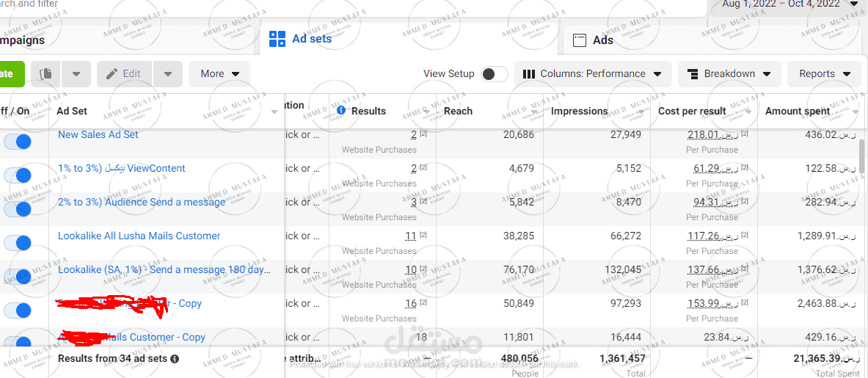Open the More actions dropdown
The image size is (868, 378).
click(x=219, y=74)
